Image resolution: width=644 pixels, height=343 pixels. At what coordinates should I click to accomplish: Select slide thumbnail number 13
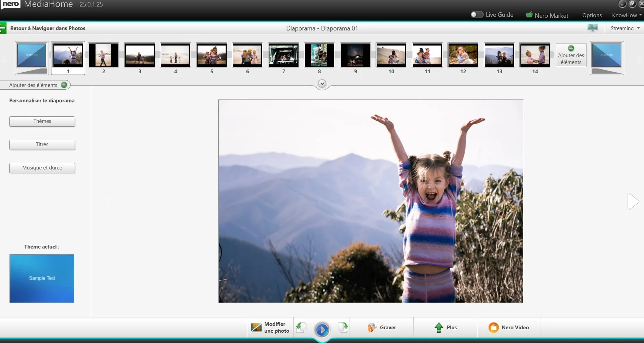pos(499,55)
